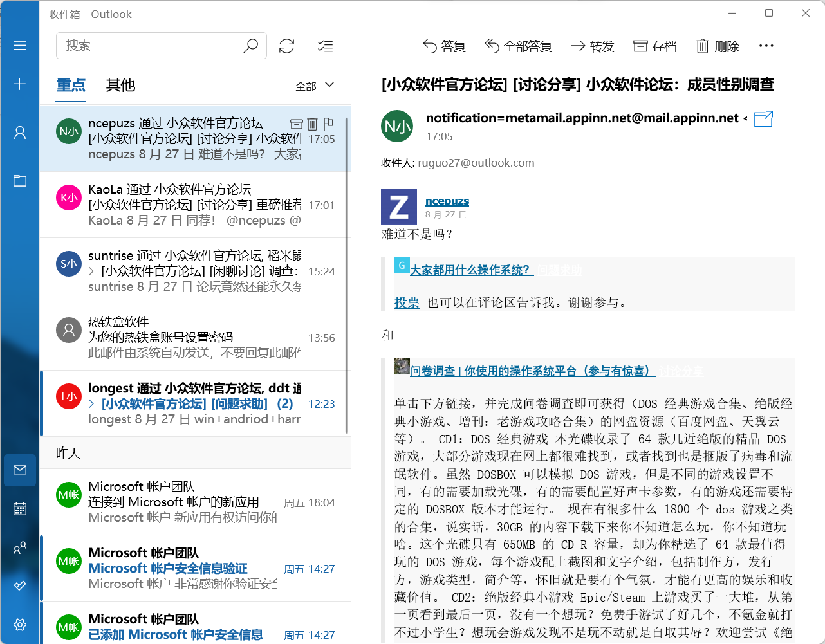Open message in new window icon

763,119
